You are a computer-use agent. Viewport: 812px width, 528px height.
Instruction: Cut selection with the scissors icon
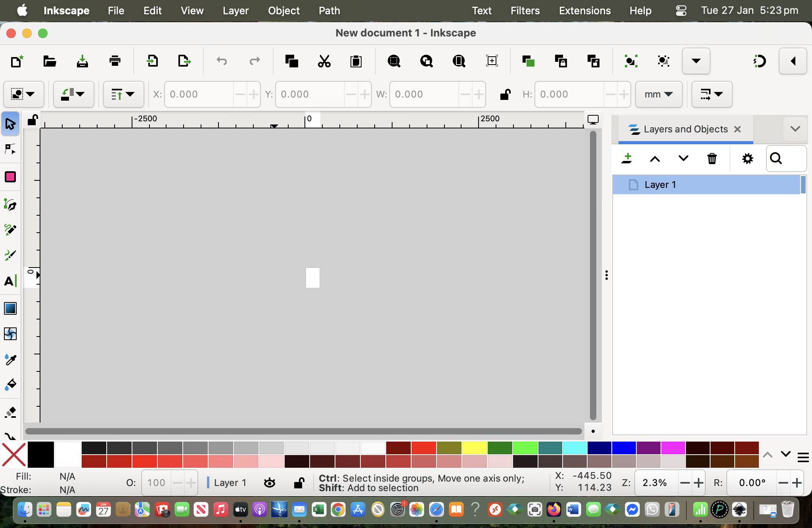[x=324, y=61]
